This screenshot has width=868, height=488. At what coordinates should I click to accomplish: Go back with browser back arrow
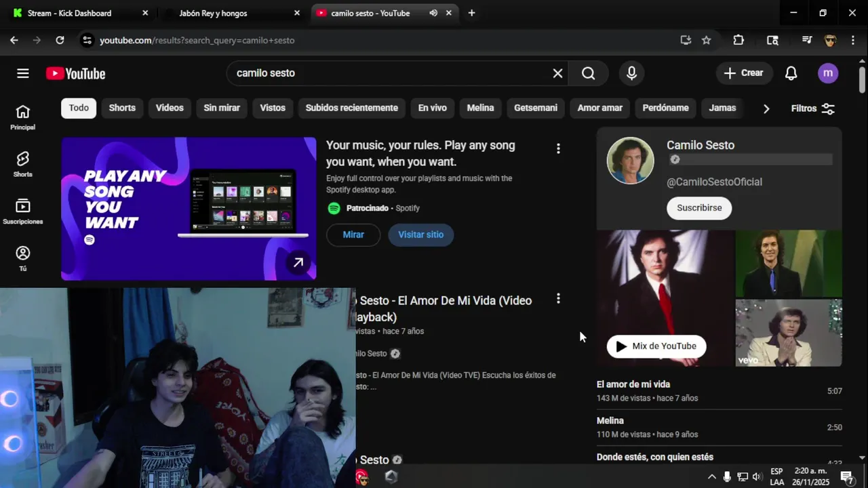[14, 40]
